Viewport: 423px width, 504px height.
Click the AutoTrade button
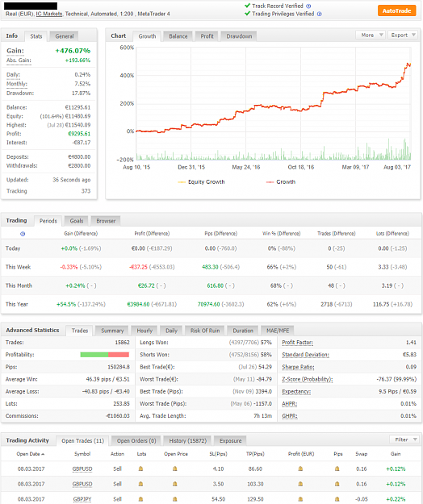(x=396, y=10)
